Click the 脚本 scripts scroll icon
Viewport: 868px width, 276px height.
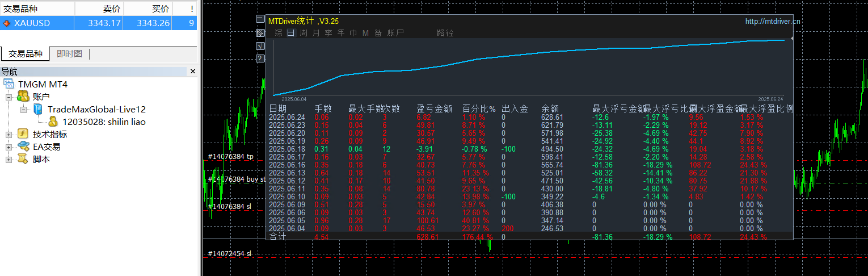pos(23,159)
